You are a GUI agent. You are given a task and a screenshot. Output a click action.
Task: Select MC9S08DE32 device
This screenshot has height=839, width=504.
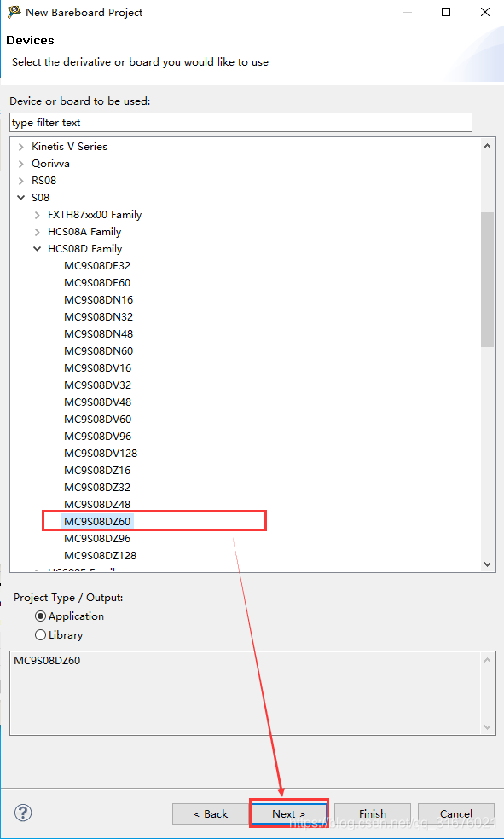[97, 266]
